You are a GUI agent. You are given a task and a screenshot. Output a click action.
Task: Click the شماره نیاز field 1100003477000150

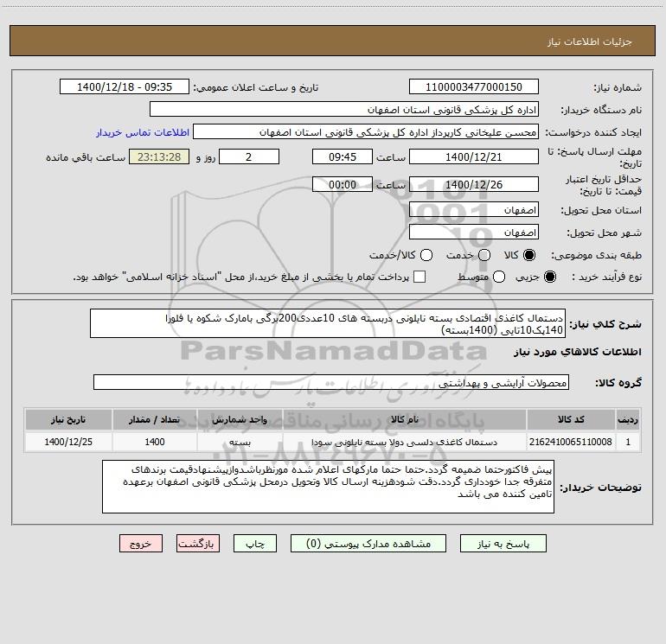[x=474, y=86]
